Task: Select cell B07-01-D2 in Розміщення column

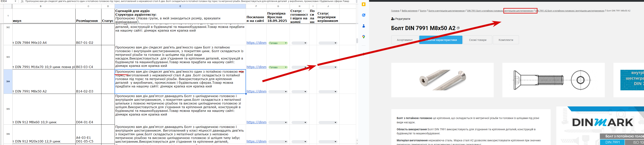Action: [x=88, y=34]
